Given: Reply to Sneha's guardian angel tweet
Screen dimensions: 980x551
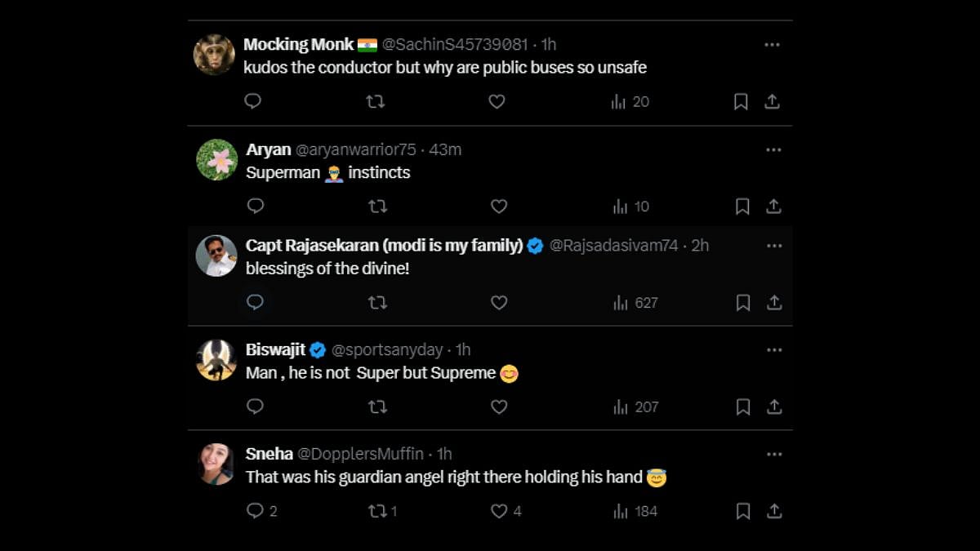Looking at the screenshot, I should 256,511.
